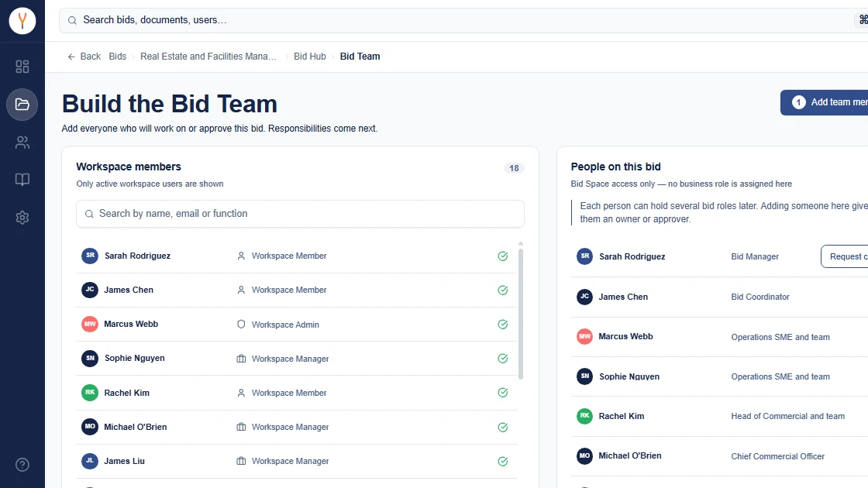
Task: Select "Chief Commercial Officer" role text
Action: pos(778,456)
